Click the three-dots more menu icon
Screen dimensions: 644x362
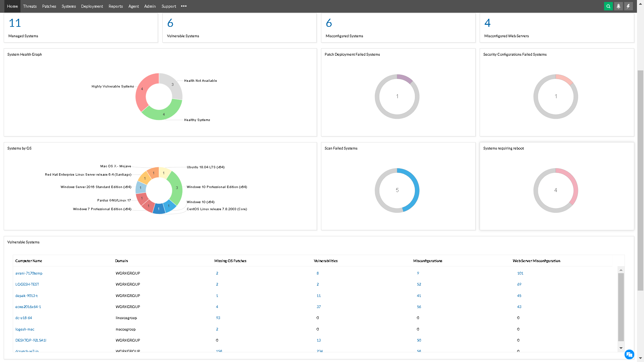point(184,6)
